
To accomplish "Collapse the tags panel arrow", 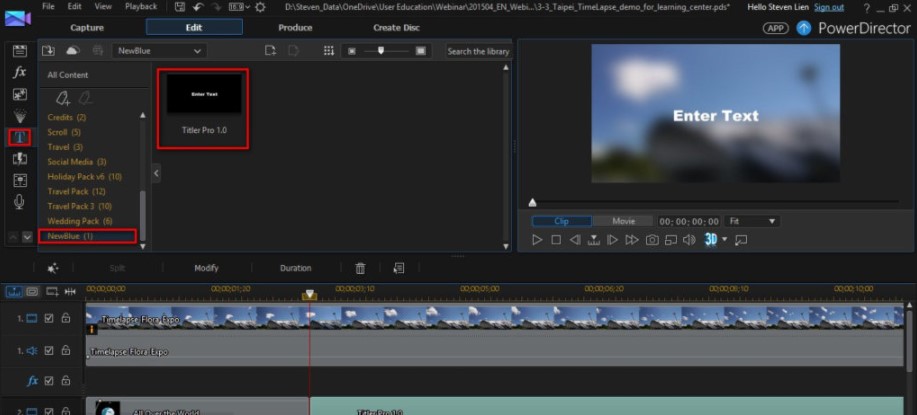I will coord(156,173).
